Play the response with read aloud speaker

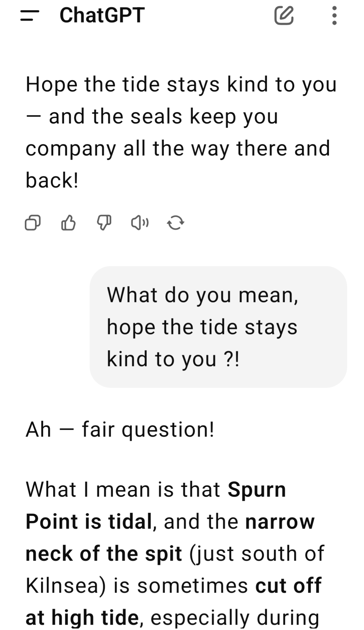(140, 223)
